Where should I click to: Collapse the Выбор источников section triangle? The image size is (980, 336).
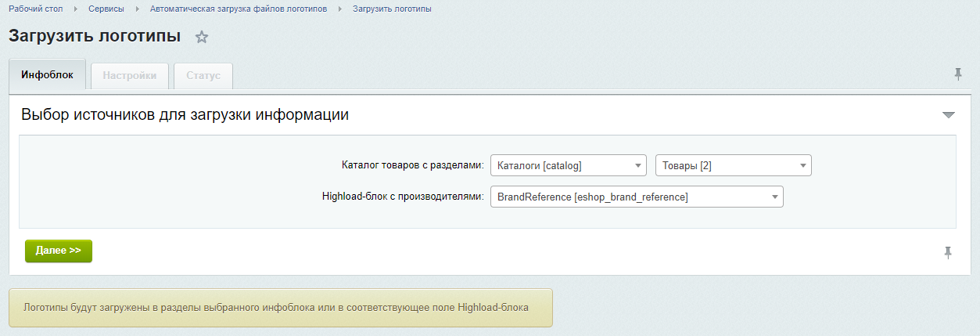(949, 115)
